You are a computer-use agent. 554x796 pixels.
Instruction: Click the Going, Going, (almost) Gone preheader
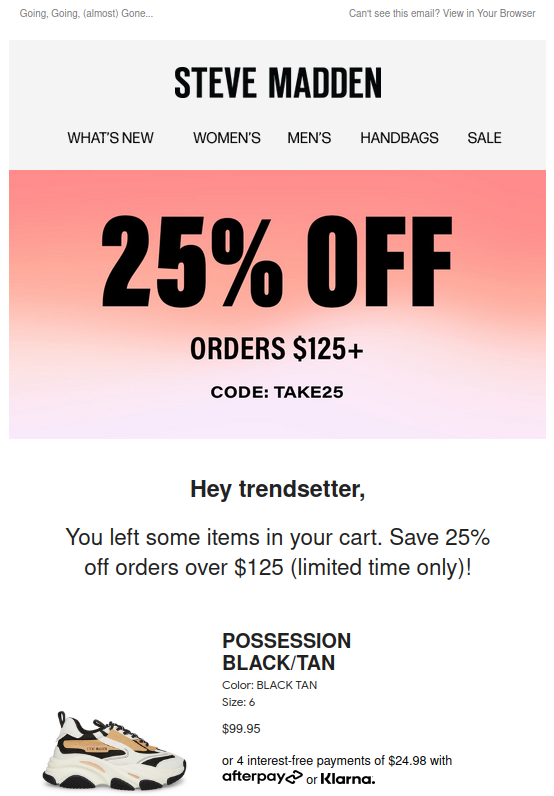click(x=86, y=13)
